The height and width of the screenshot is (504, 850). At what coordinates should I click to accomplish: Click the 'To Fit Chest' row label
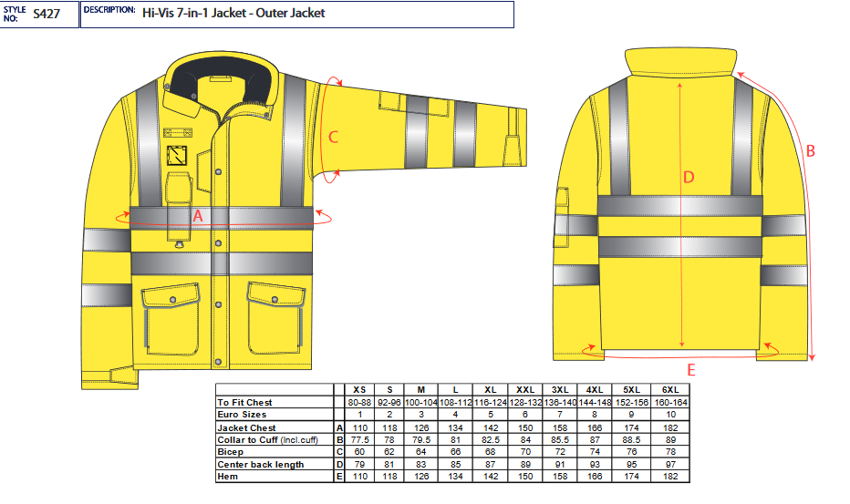click(x=244, y=403)
